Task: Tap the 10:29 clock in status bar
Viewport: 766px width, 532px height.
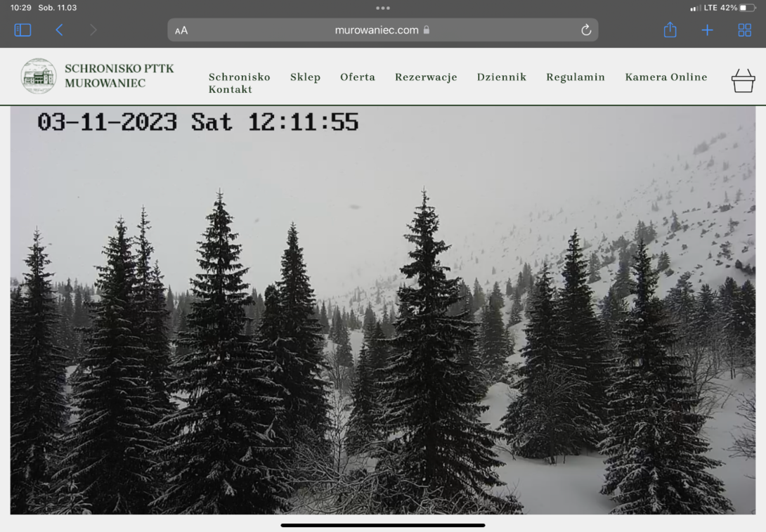Action: [20, 8]
